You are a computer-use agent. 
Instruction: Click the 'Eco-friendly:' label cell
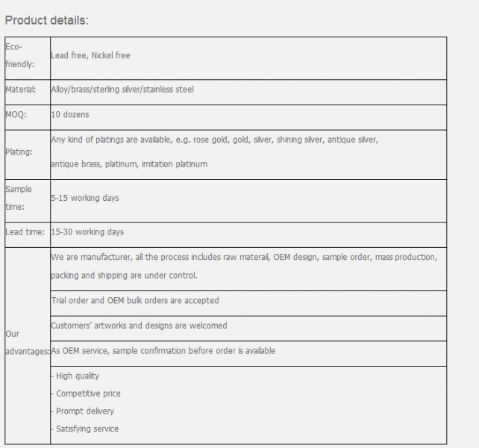(20, 55)
